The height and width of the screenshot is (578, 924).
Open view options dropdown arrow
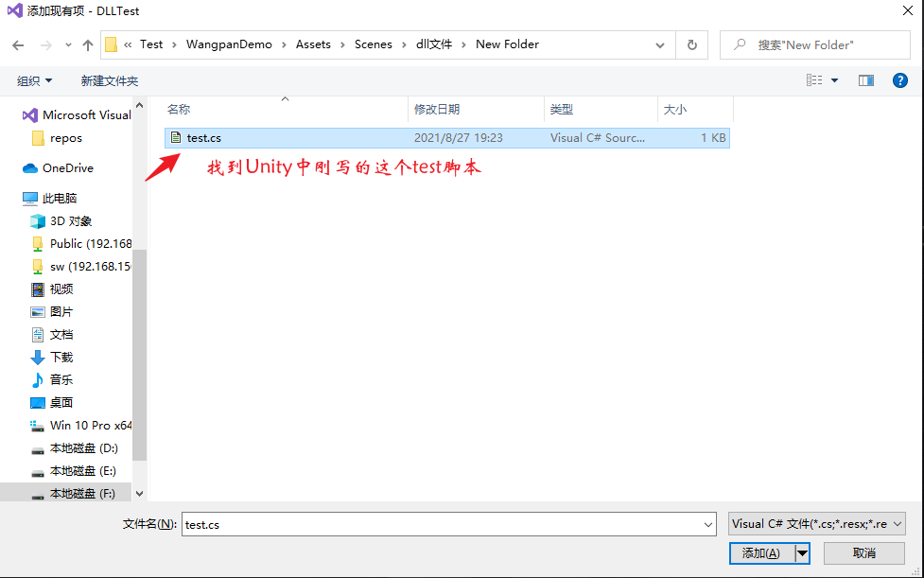[x=834, y=80]
